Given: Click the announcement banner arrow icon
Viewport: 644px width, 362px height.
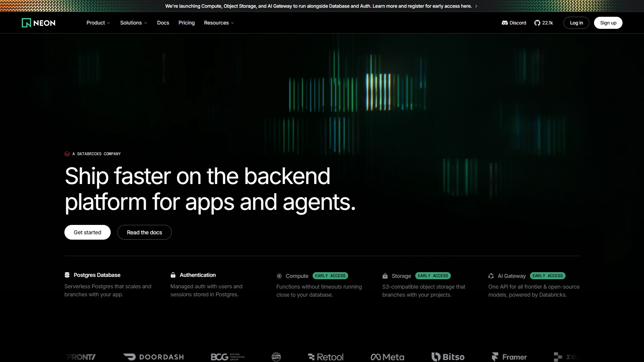Looking at the screenshot, I should [x=476, y=6].
